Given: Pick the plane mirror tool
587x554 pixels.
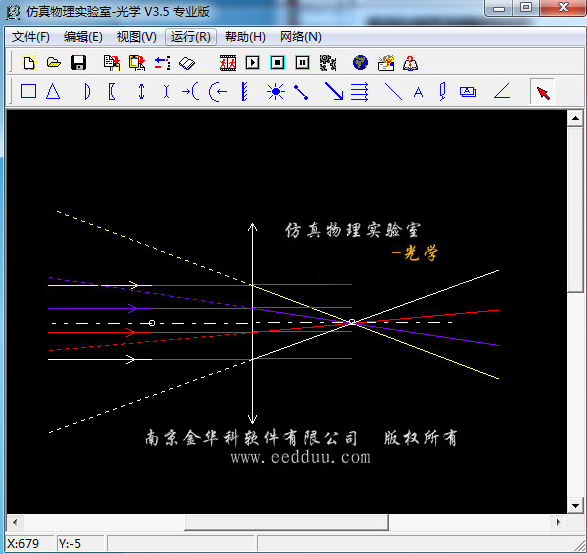Looking at the screenshot, I should tap(244, 92).
